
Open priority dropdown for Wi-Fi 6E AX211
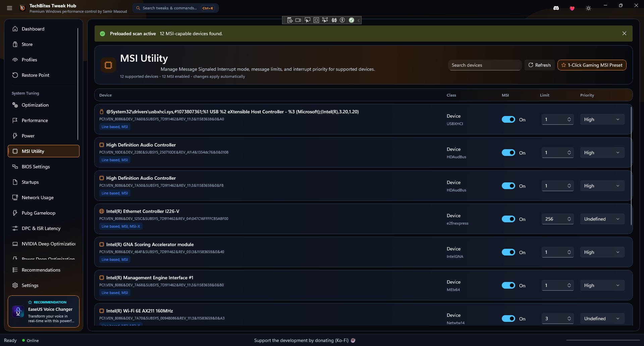coord(602,319)
